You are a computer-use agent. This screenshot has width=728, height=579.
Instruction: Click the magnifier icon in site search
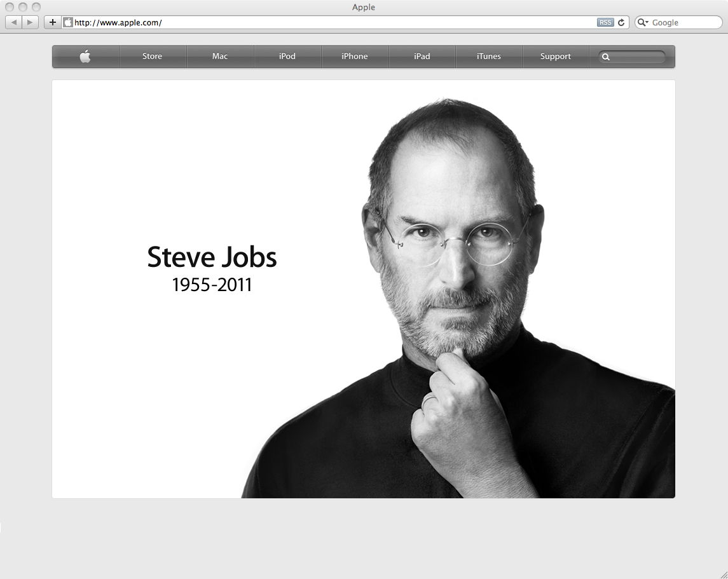pos(605,57)
